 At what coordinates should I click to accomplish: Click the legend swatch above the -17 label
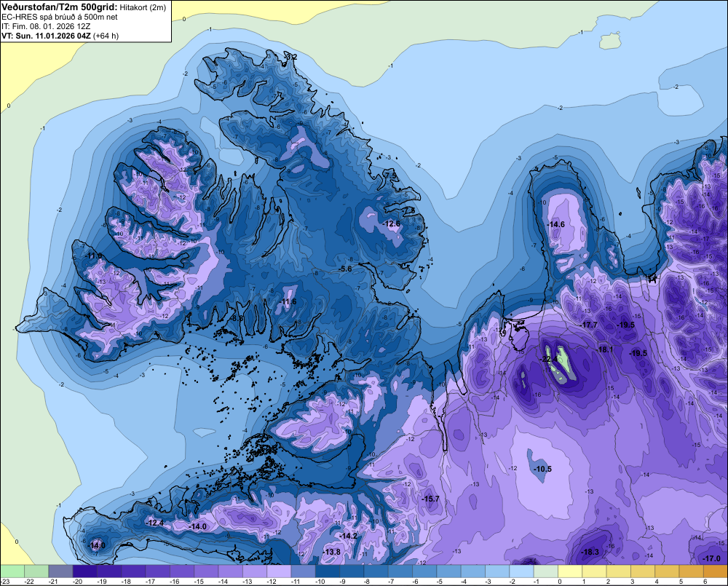[157, 571]
